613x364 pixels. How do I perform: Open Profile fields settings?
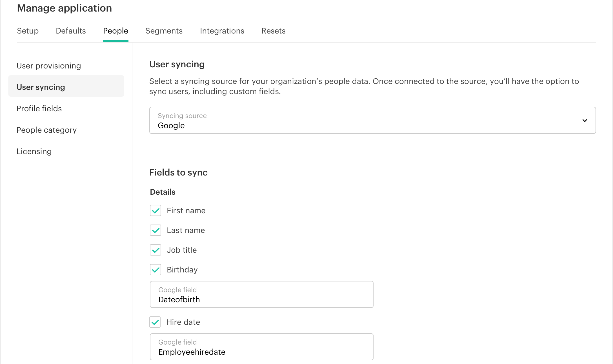[39, 108]
